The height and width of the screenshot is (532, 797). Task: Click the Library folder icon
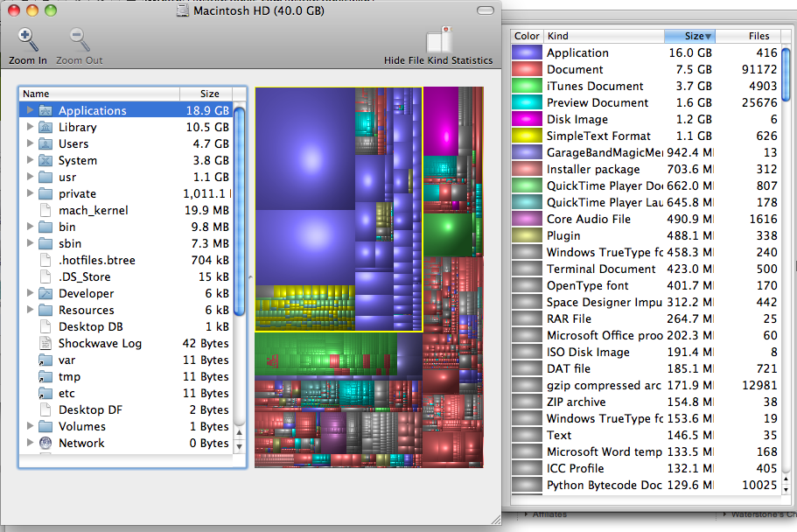[46, 128]
